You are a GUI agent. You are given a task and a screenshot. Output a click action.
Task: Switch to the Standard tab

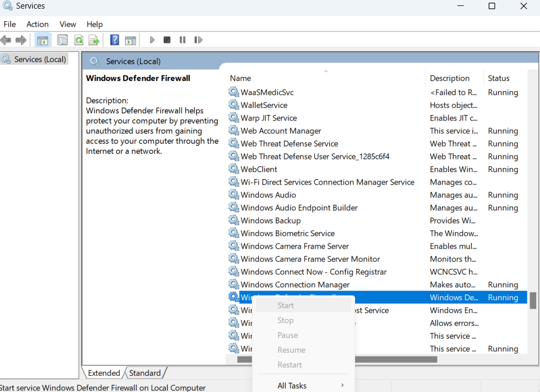(x=145, y=373)
